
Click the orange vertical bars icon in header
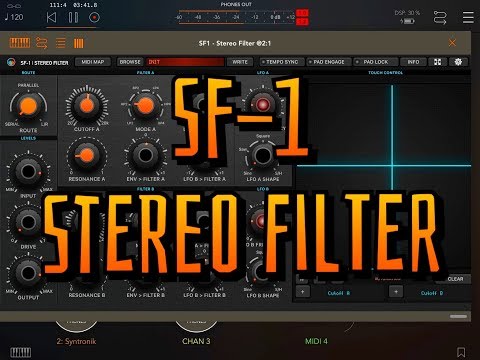79,43
